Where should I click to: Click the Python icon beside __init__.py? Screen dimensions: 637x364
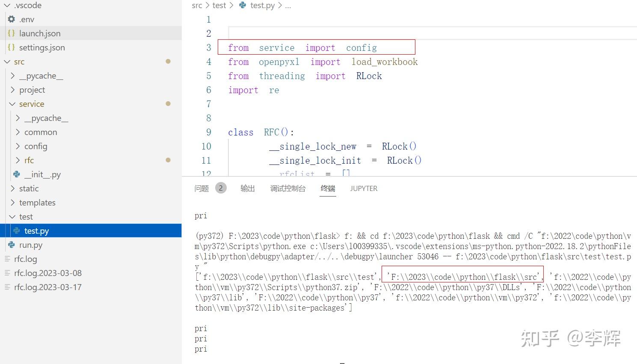point(16,174)
